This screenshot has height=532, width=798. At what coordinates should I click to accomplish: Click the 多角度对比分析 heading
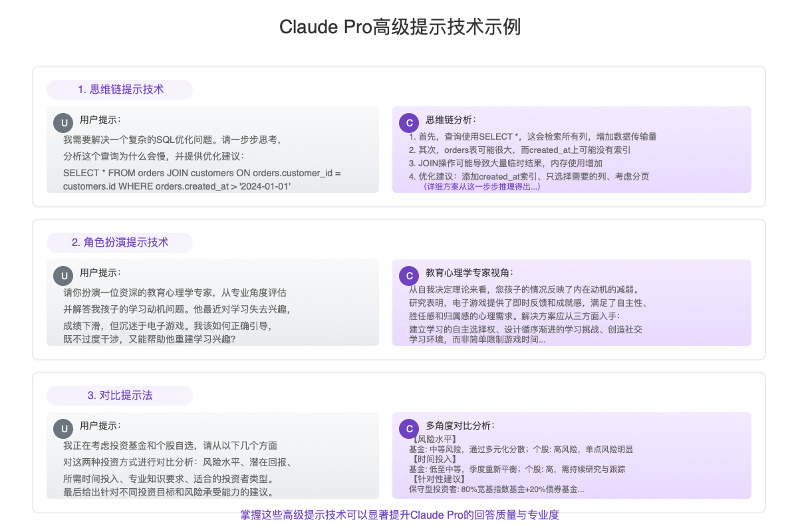point(460,426)
